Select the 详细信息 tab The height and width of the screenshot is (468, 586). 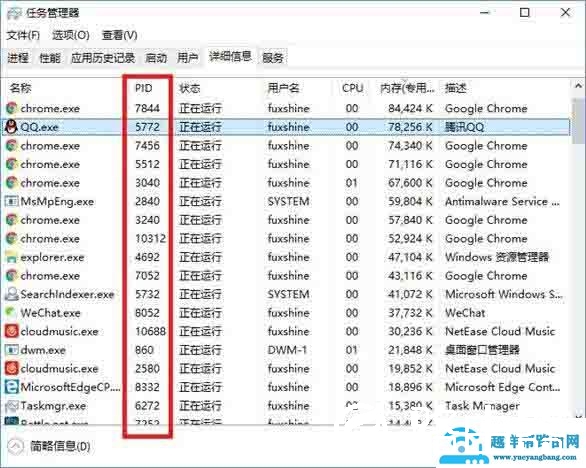coord(230,57)
